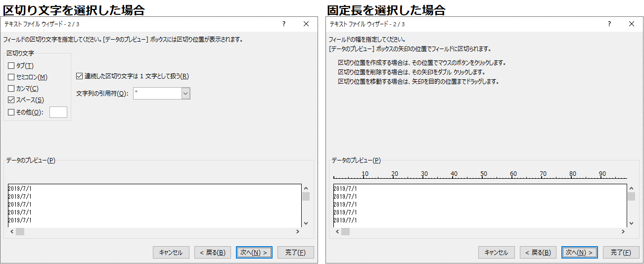The image size is (644, 264).
Task: Click キャンセル in the left wizard dialog
Action: point(171,253)
